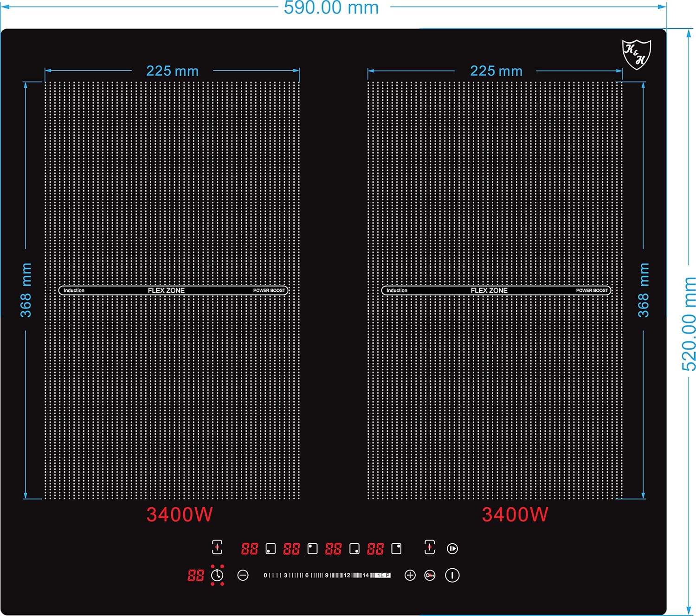Tap the main power on/off icon
This screenshot has height=616, width=696.
pos(452,576)
